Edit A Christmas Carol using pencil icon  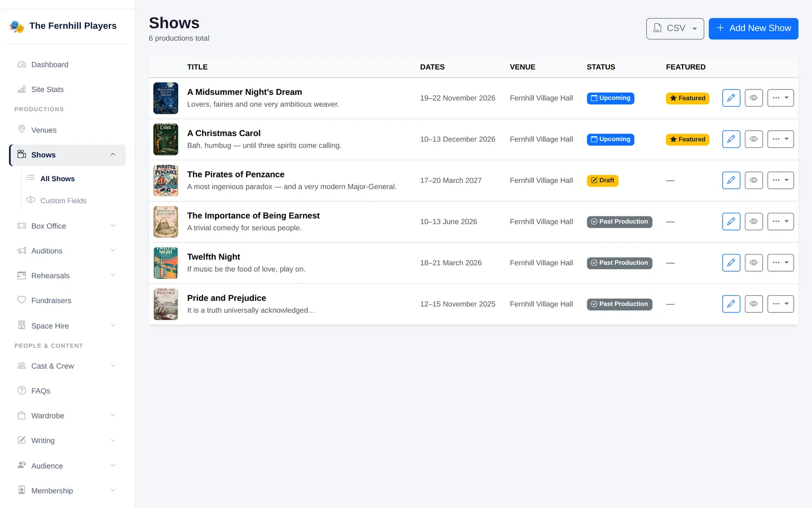pos(731,139)
